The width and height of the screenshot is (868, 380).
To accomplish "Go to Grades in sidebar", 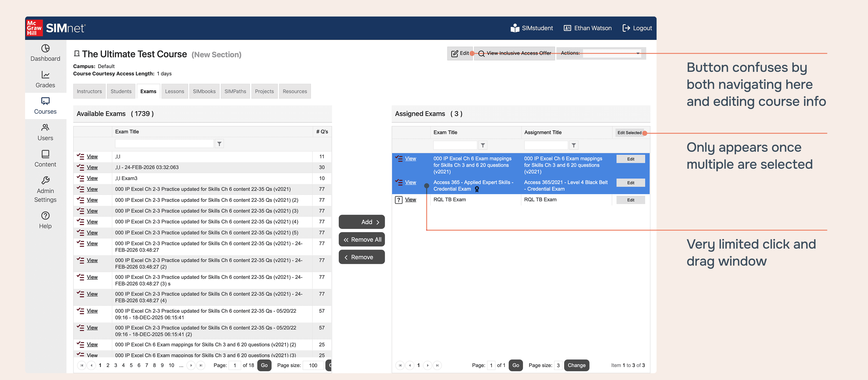I will tap(45, 79).
